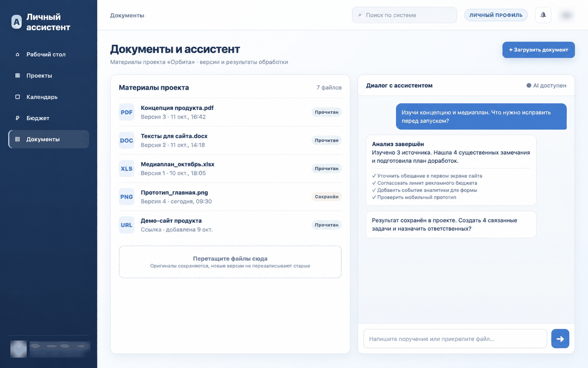The image size is (588, 368).
Task: Open the Проекты section
Action: 49,75
